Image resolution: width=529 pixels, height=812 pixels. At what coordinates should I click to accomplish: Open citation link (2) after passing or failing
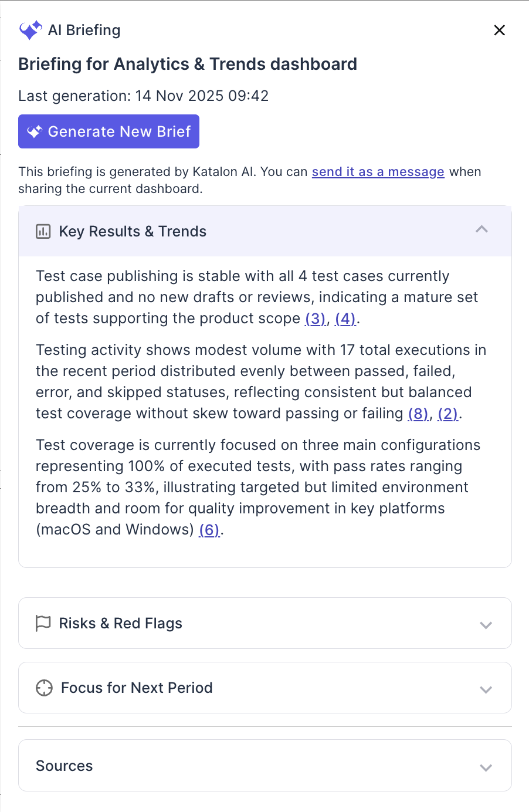click(x=447, y=413)
